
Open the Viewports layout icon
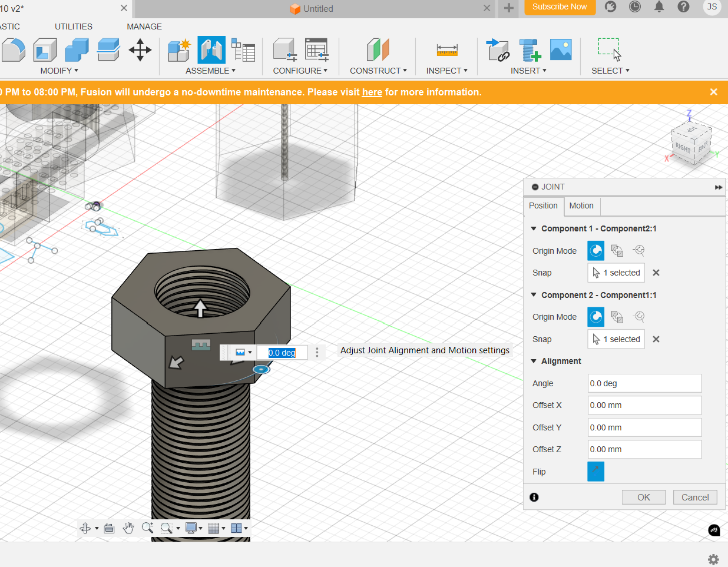(236, 528)
